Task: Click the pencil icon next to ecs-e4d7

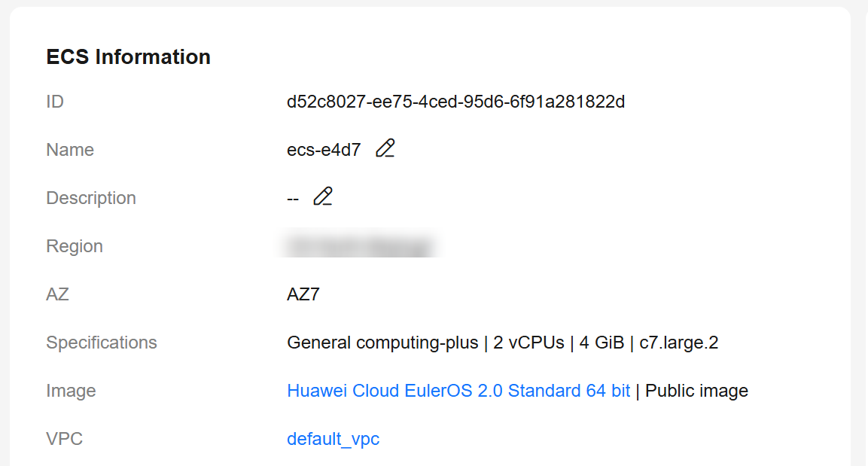Action: coord(385,149)
